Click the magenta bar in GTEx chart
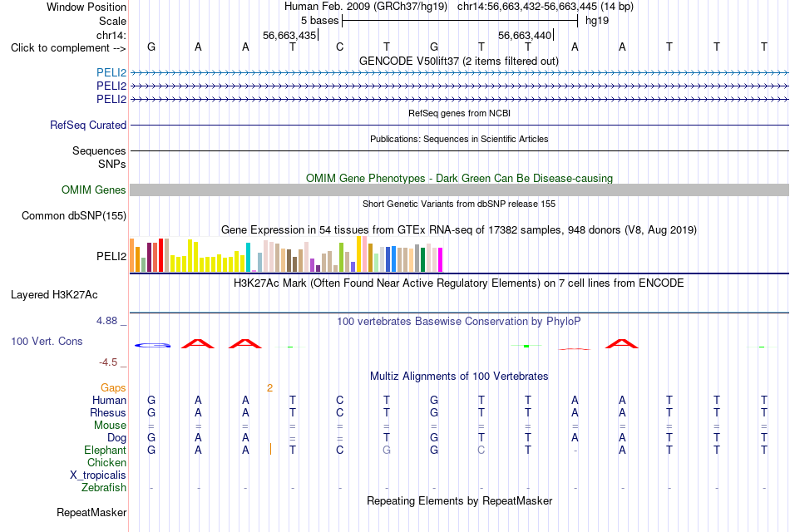 [441, 260]
